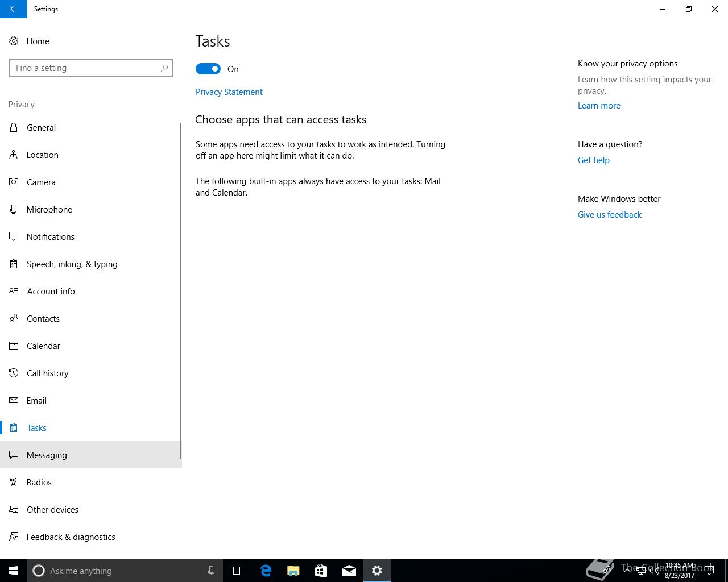Open the Privacy Statement link
The height and width of the screenshot is (582, 728).
[x=229, y=92]
